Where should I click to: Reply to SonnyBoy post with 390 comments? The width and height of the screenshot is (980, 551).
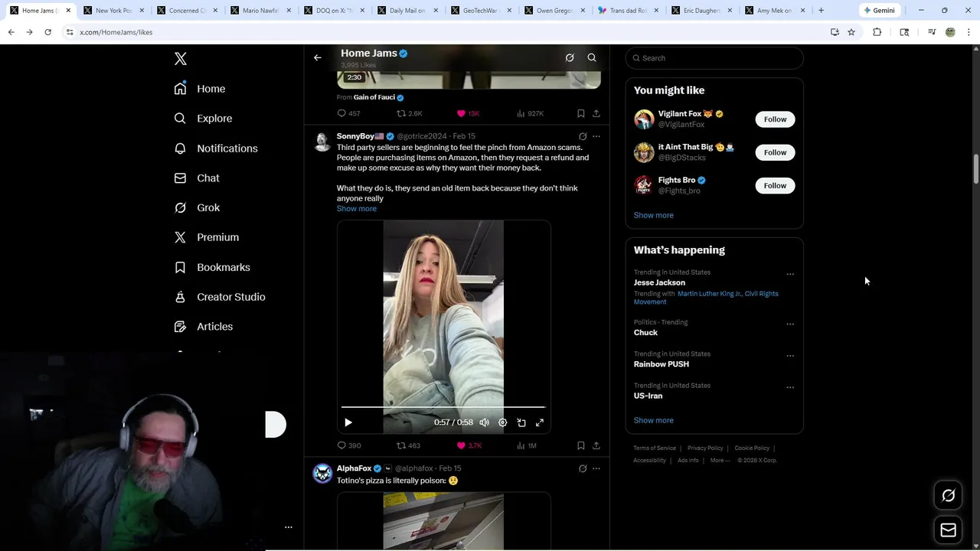pos(349,445)
